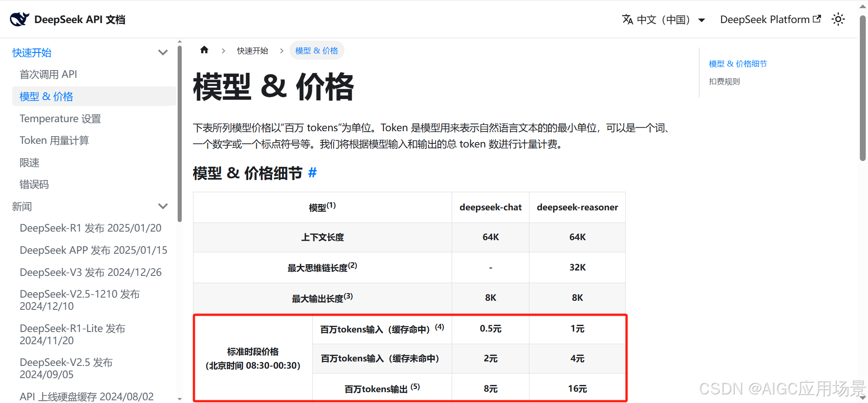This screenshot has width=868, height=403.
Task: Jump to 模型 & 价格细节 in page outline
Action: [x=738, y=64]
